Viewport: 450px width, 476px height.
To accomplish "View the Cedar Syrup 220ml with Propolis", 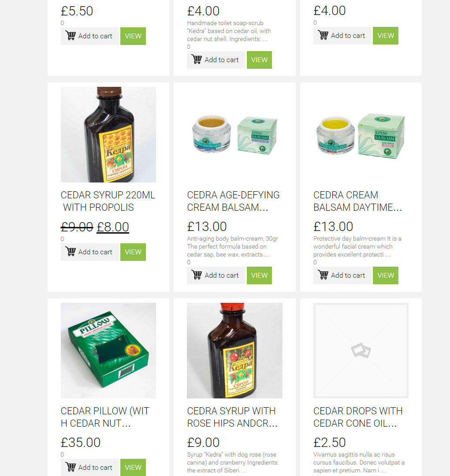I will [133, 252].
